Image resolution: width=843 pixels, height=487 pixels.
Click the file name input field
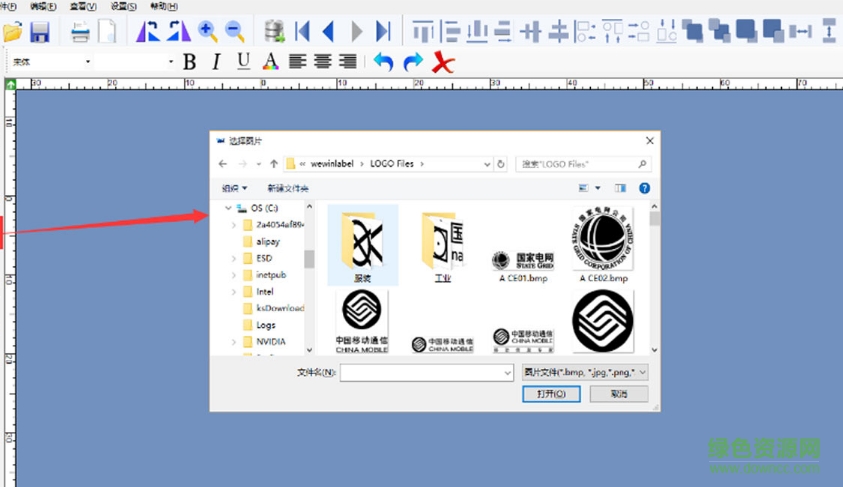click(x=426, y=373)
